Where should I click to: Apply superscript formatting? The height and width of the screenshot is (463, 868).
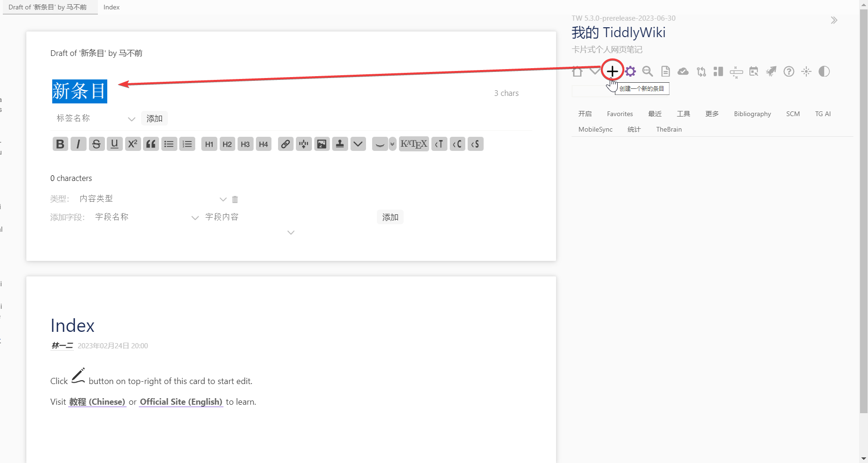[133, 144]
